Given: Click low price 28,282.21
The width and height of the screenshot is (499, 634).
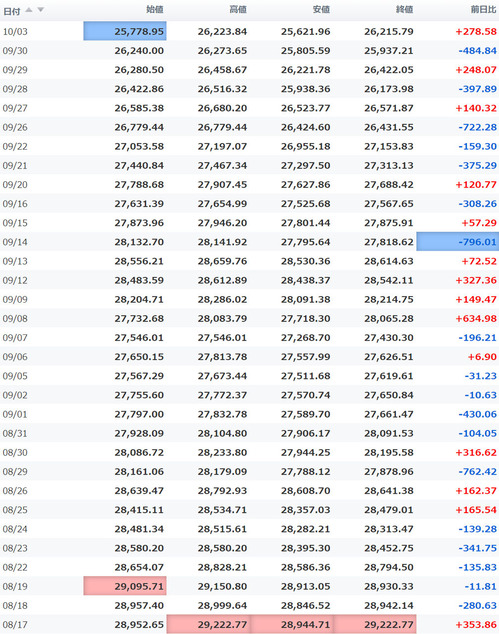Looking at the screenshot, I should point(305,529).
